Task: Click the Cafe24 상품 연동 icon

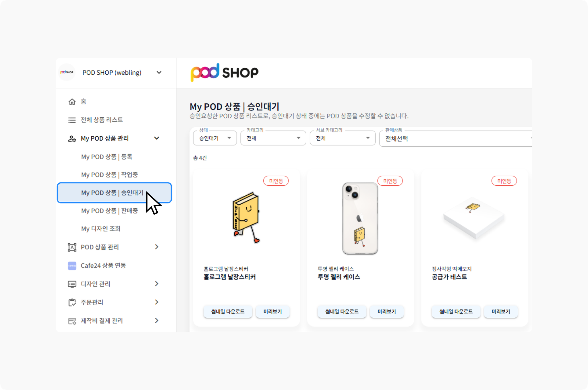Action: 72,266
